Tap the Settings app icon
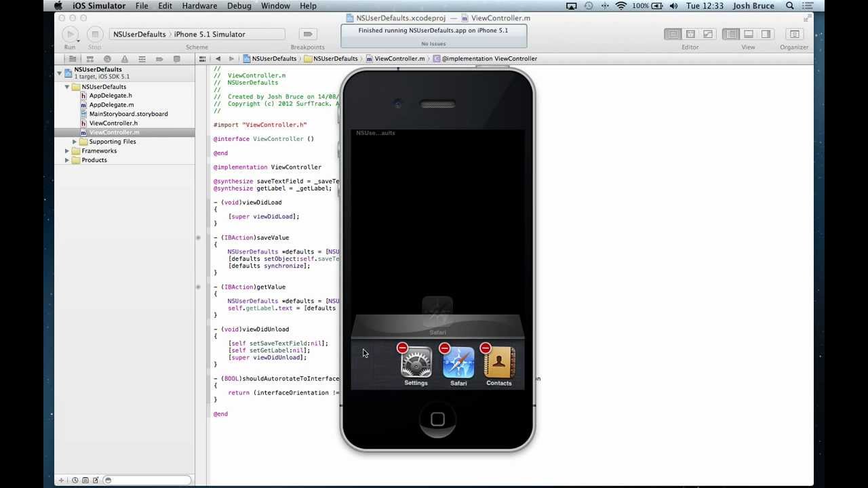Image resolution: width=868 pixels, height=488 pixels. tap(416, 363)
